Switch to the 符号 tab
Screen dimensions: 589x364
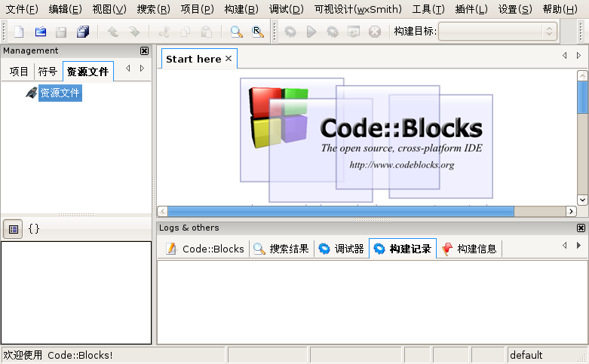click(48, 72)
